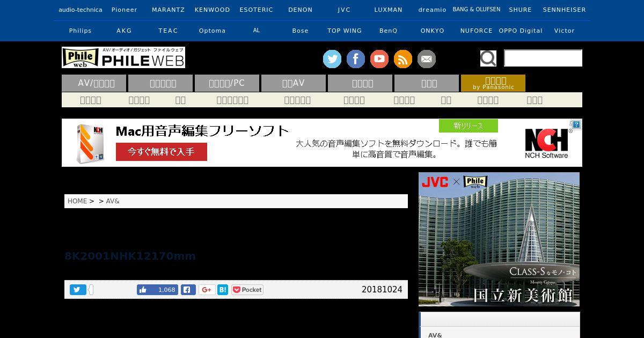Open the JVC Class-S museum ad image
The width and height of the screenshot is (644, 338).
click(x=499, y=239)
